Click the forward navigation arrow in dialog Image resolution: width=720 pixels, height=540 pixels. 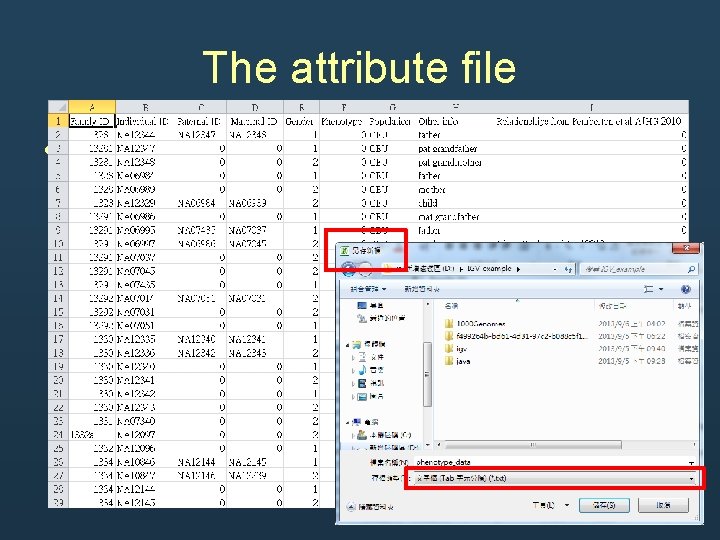(365, 269)
